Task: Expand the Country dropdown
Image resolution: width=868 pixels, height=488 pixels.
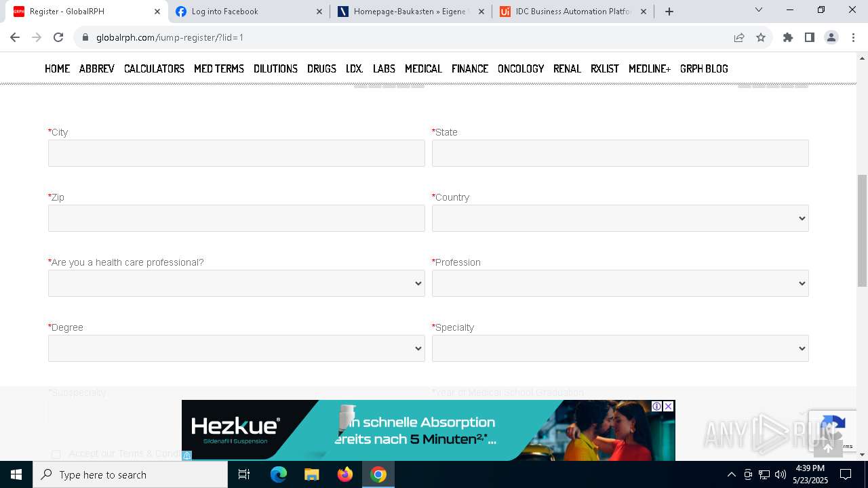Action: (620, 218)
